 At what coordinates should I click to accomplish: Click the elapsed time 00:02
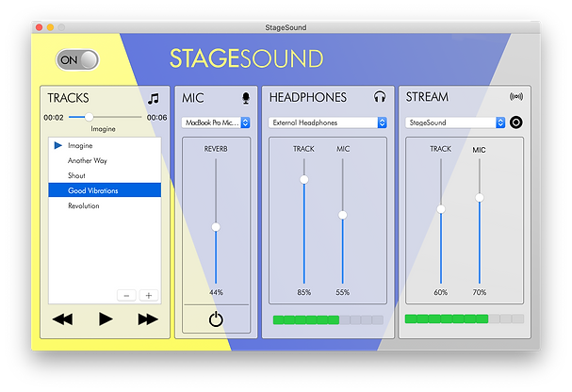54,118
